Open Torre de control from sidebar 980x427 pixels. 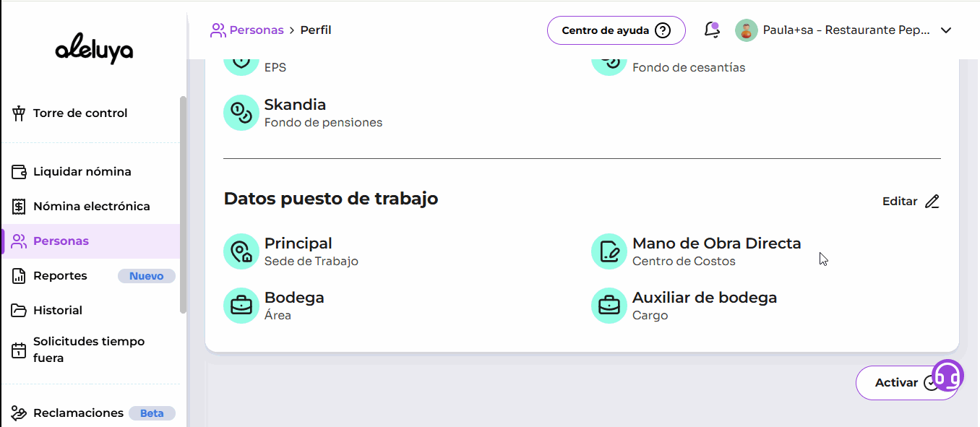80,113
